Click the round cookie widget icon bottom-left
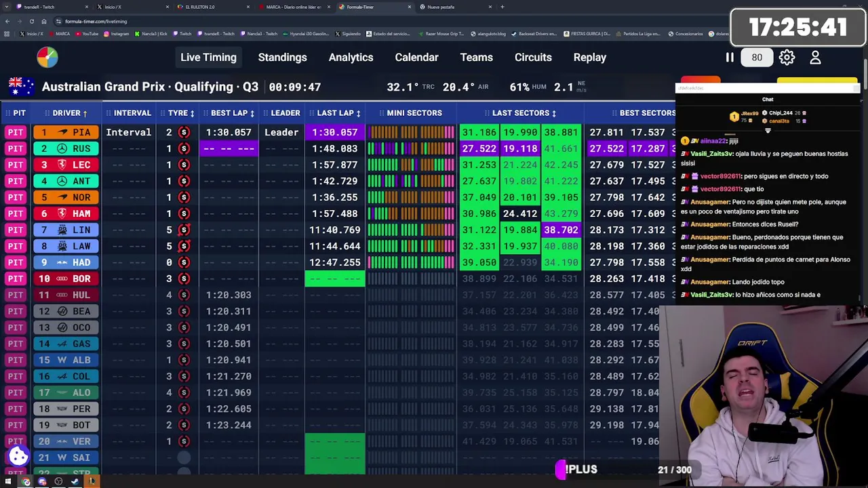This screenshot has height=488, width=868. (x=18, y=456)
